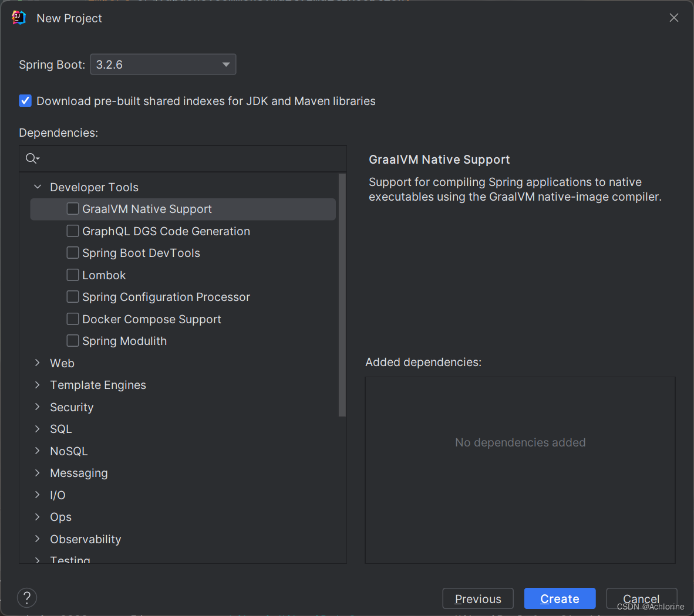Click the Previous button
This screenshot has width=694, height=616.
[x=478, y=599]
